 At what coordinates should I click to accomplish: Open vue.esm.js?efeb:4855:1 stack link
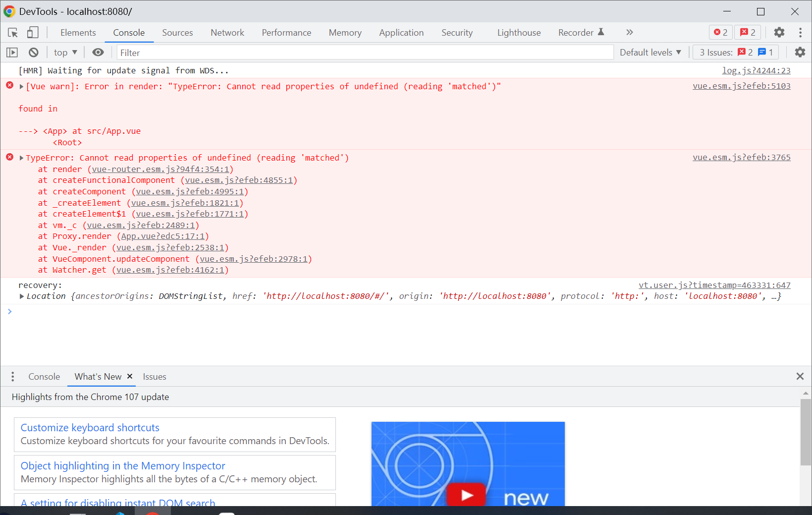[x=239, y=180]
